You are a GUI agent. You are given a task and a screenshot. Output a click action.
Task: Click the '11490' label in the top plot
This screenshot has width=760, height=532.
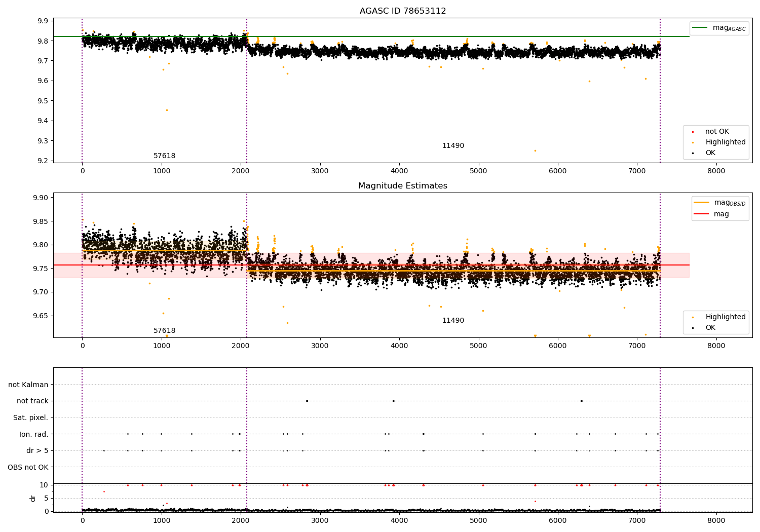point(453,146)
